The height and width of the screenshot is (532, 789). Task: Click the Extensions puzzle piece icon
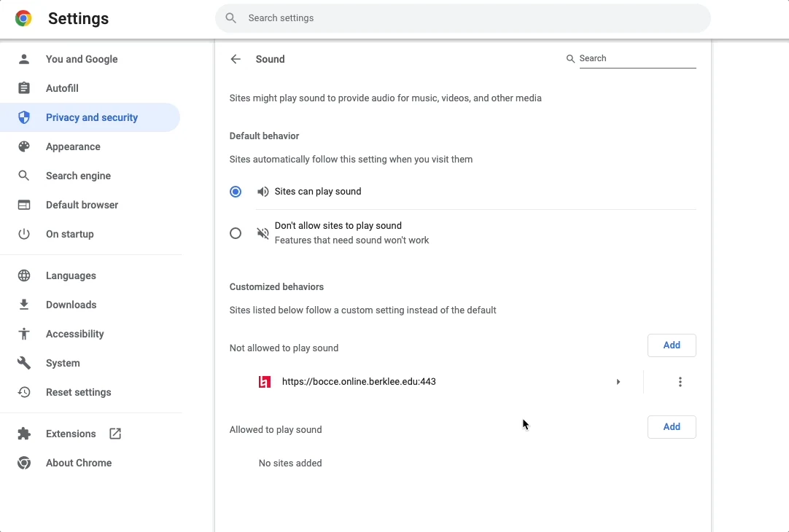[23, 434]
